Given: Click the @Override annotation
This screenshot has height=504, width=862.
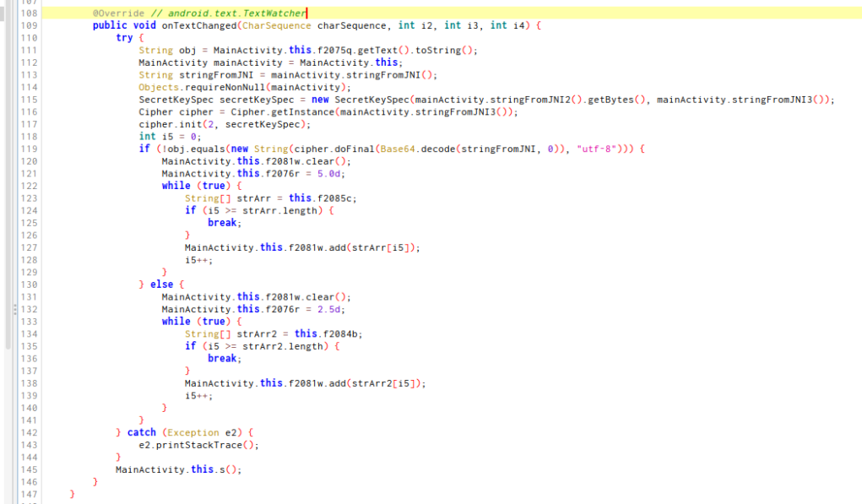Looking at the screenshot, I should [x=118, y=14].
